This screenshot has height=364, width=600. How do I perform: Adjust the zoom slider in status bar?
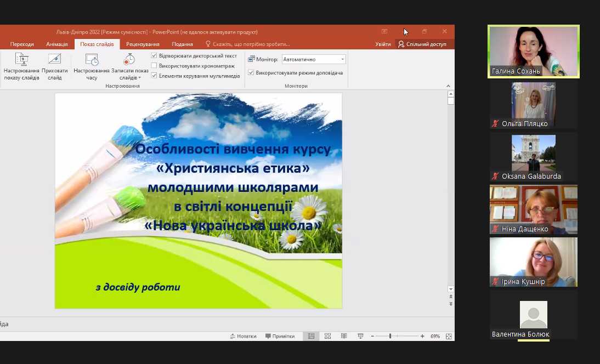tap(390, 336)
